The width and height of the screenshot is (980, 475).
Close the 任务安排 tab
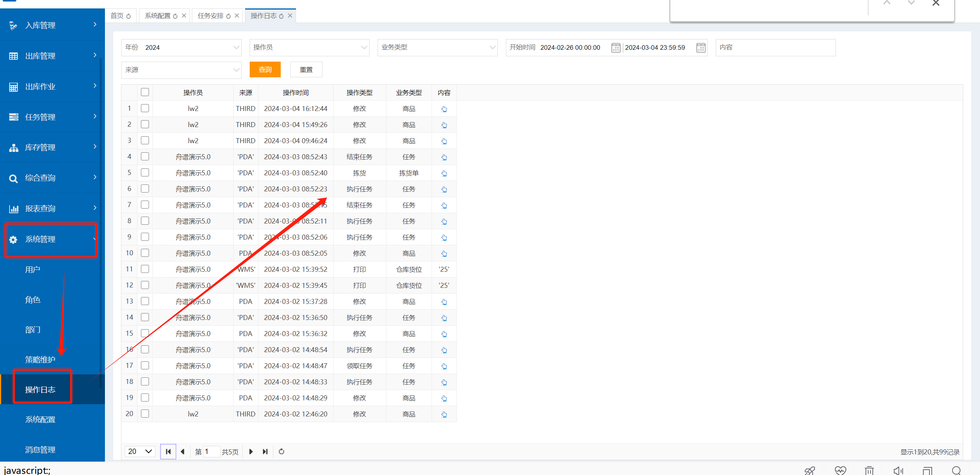pyautogui.click(x=237, y=16)
